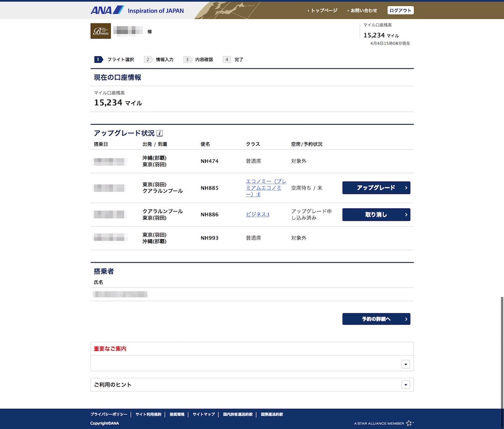The width and height of the screenshot is (504, 429).
Task: Open お問い合わせ from header menu
Action: coord(363,10)
